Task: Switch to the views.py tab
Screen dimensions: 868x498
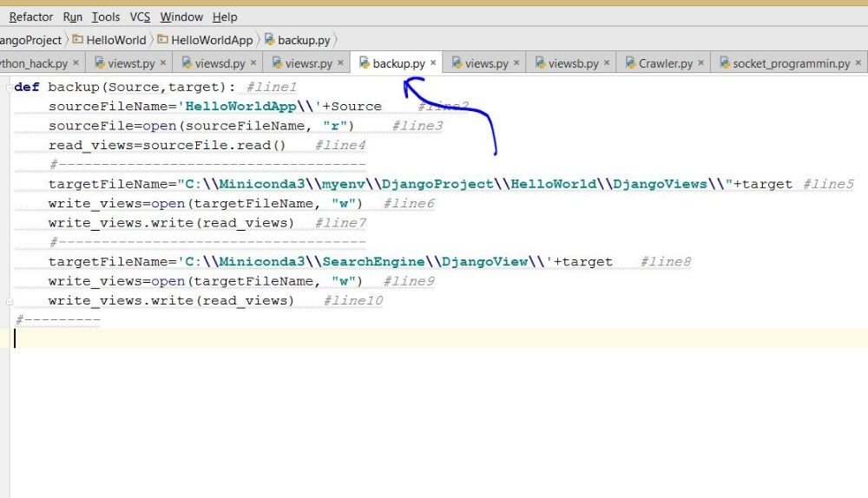Action: (x=485, y=63)
